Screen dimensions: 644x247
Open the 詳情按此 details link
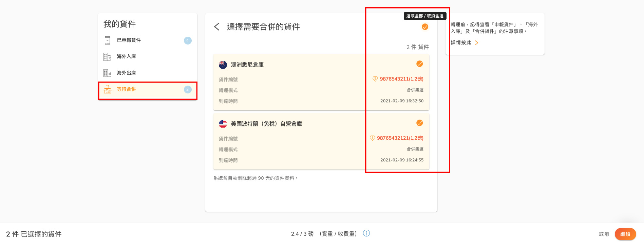coord(461,43)
